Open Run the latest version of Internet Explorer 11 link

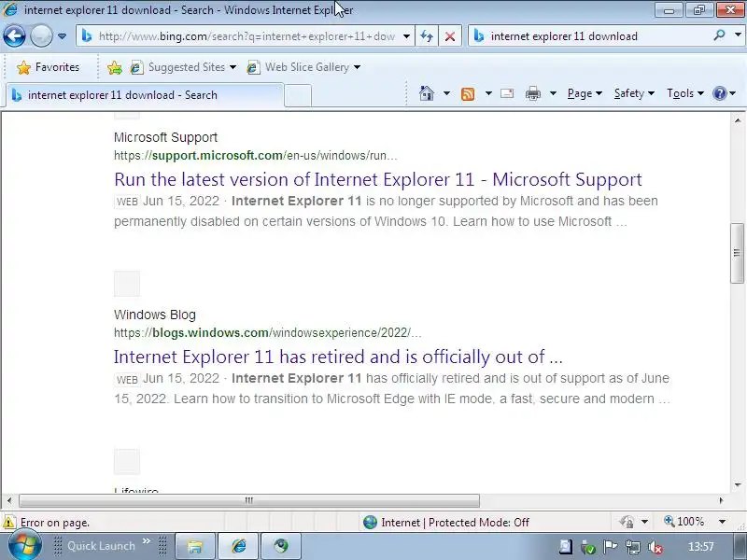378,179
